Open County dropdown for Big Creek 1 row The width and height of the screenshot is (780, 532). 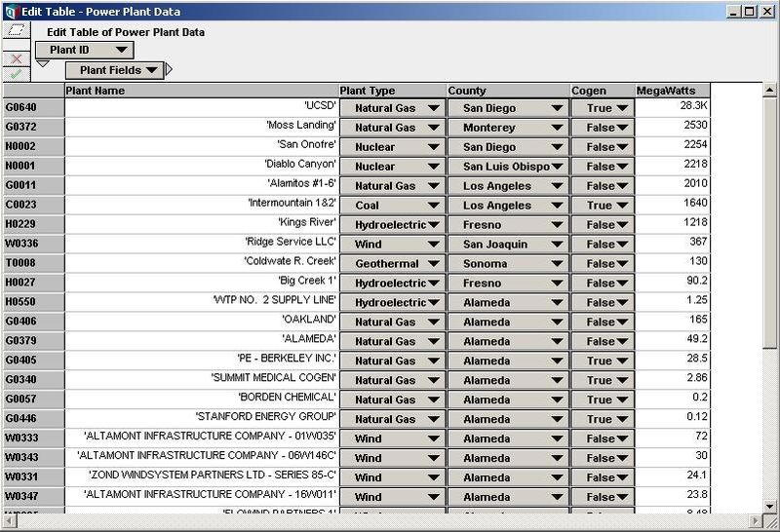[x=508, y=283]
